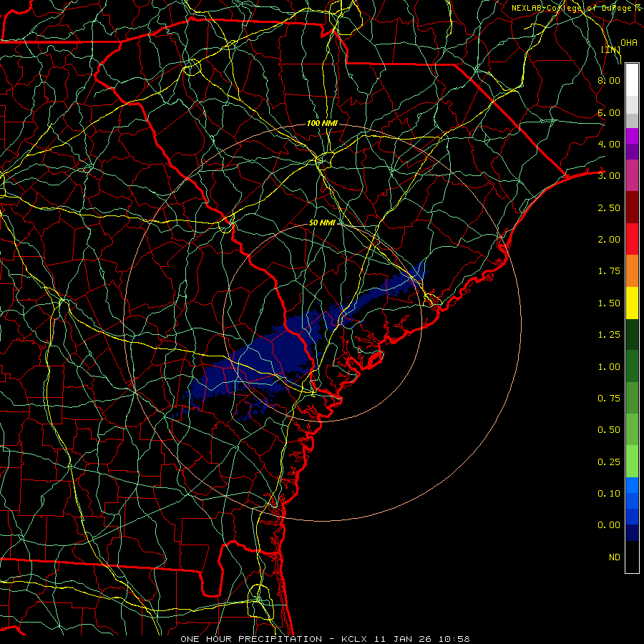Select the white color band in legend
Image resolution: width=644 pixels, height=644 pixels.
click(x=632, y=80)
